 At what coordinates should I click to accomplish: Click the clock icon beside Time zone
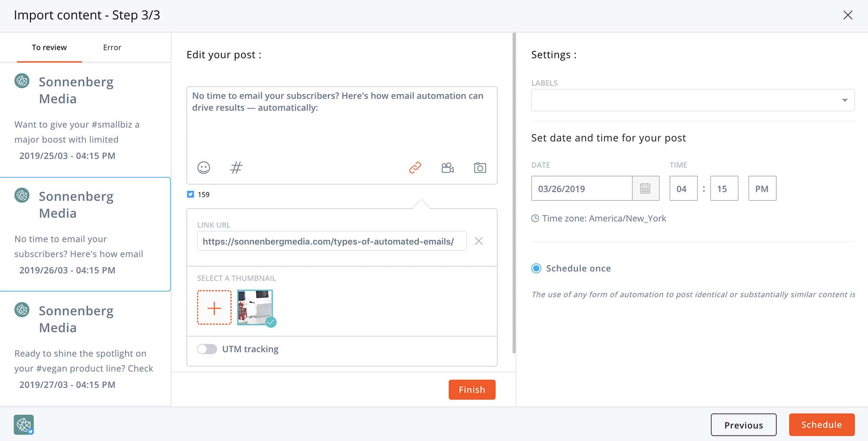point(535,219)
